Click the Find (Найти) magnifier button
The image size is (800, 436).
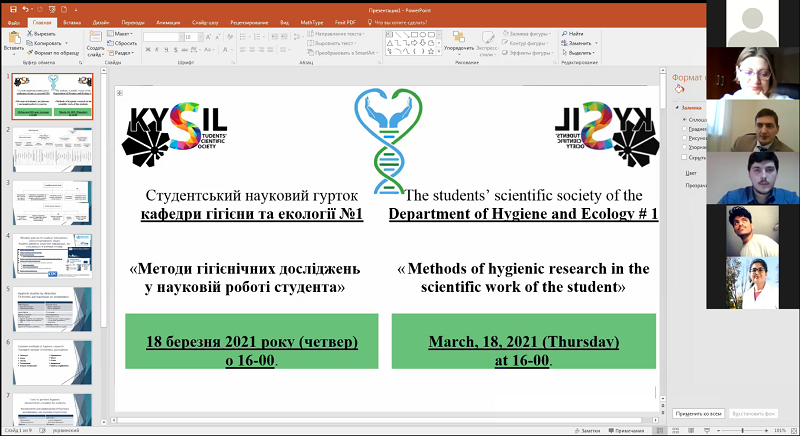(572, 34)
